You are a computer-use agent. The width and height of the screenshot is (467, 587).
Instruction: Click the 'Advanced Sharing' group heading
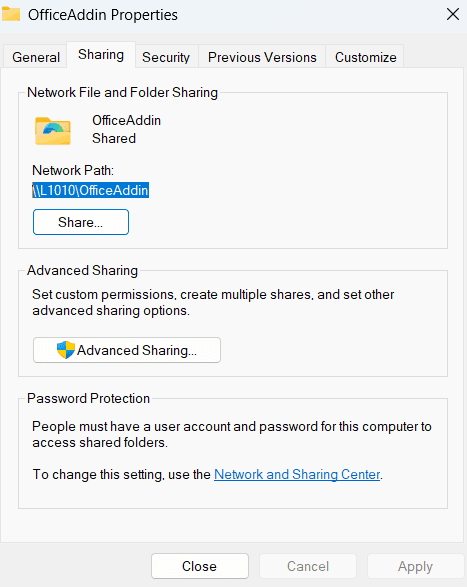(82, 270)
